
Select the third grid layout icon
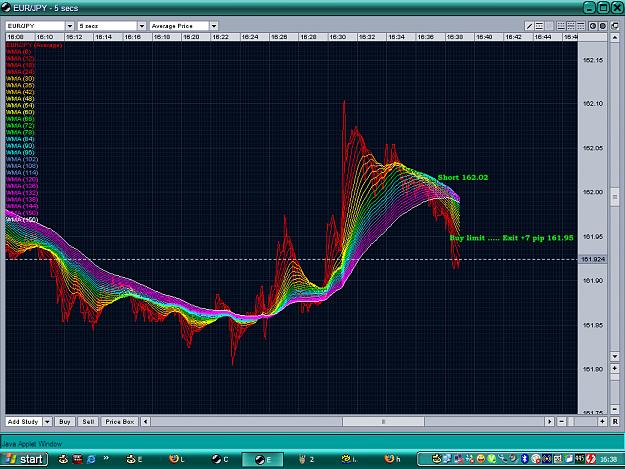click(x=581, y=26)
